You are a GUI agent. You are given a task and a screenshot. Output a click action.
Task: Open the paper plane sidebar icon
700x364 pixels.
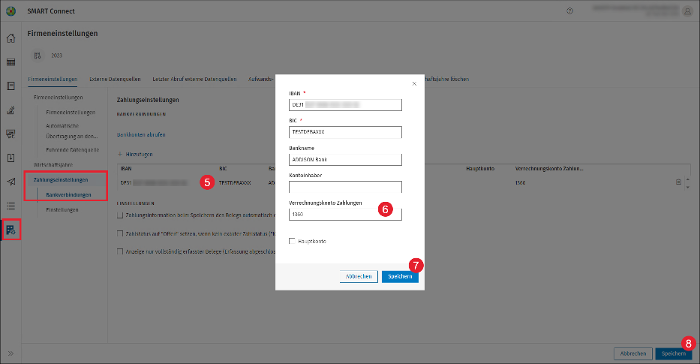(x=11, y=181)
